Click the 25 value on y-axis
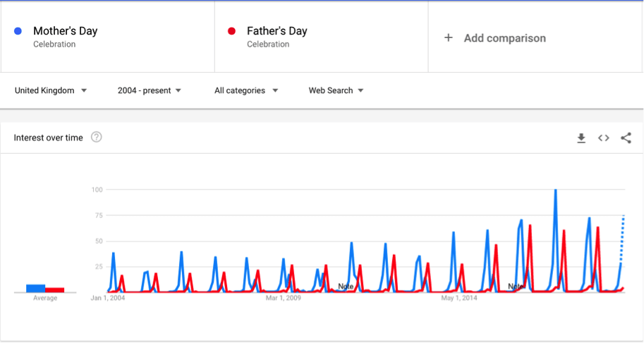This screenshot has height=343, width=644. 99,267
